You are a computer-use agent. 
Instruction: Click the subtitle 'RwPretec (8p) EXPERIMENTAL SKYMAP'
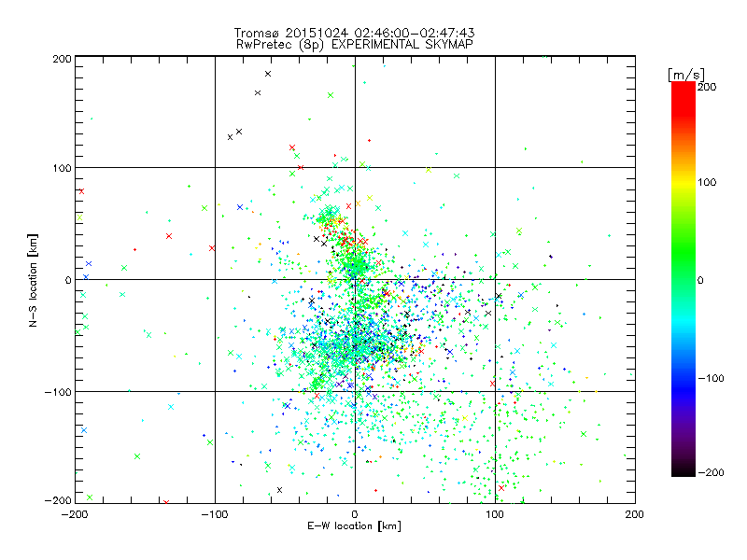click(355, 45)
